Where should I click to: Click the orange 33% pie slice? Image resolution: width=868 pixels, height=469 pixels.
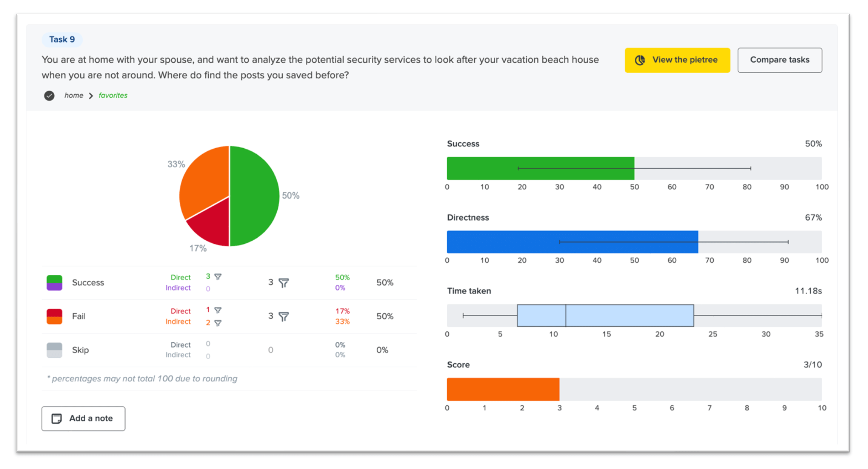point(206,177)
